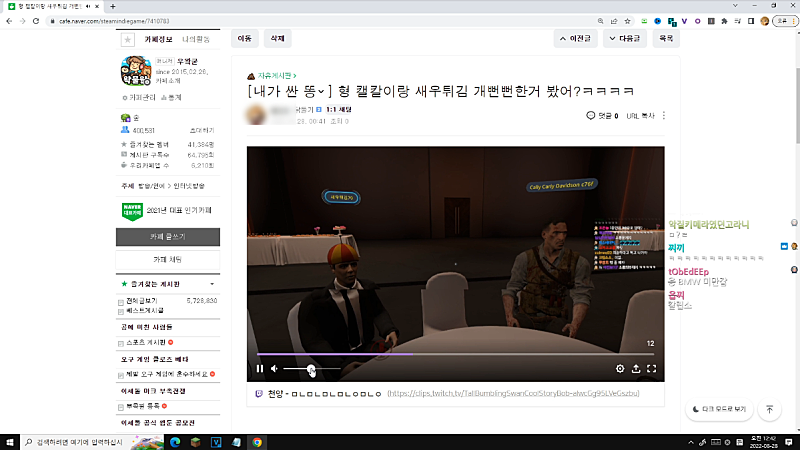This screenshot has height=450, width=800.
Task: Click the 왁물원 cafe profile image
Action: coord(136,71)
